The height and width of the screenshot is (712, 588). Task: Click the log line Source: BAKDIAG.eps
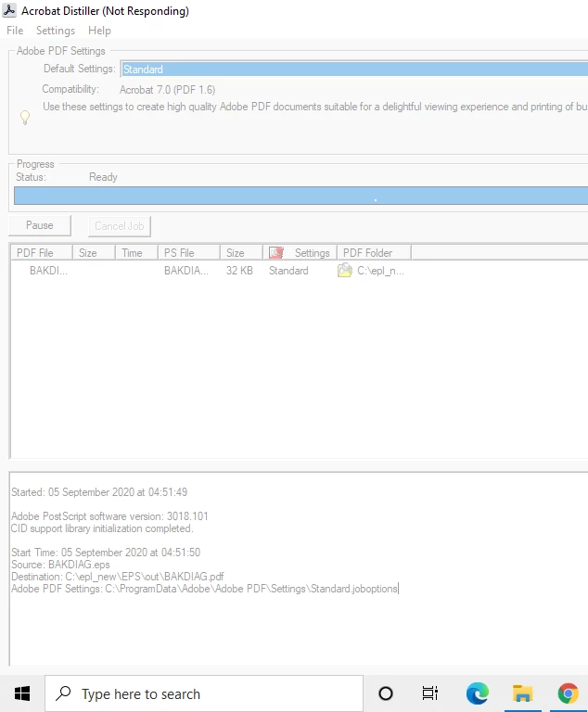coord(60,565)
